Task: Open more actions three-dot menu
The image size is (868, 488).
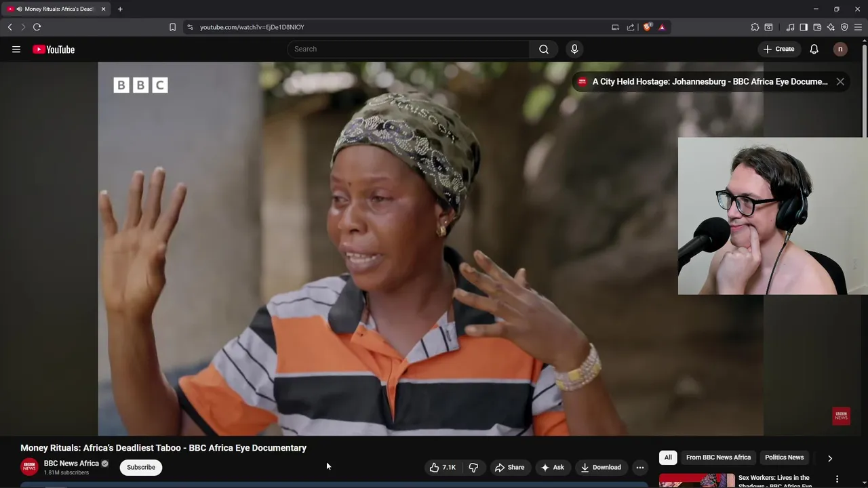Action: [x=640, y=467]
